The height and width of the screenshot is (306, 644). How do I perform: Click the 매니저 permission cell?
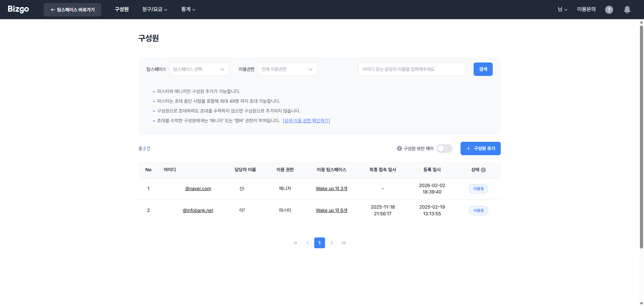(285, 188)
